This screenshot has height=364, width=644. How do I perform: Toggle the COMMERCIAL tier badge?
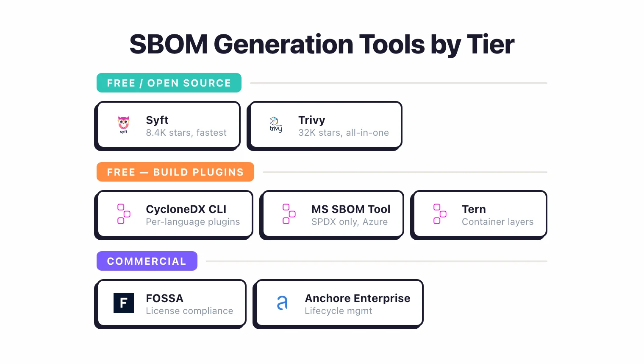147,261
